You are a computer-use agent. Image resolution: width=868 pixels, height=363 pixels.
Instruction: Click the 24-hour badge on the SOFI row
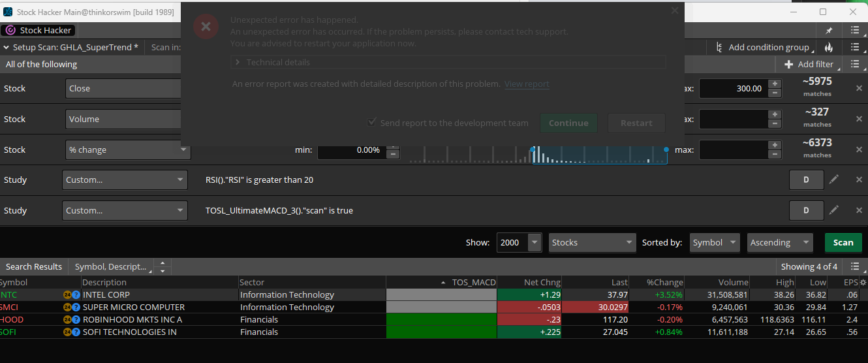pyautogui.click(x=67, y=332)
